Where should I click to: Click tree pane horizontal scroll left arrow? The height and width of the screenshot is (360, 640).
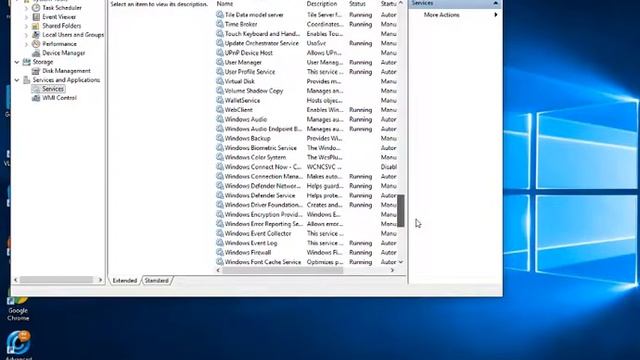pos(16,280)
